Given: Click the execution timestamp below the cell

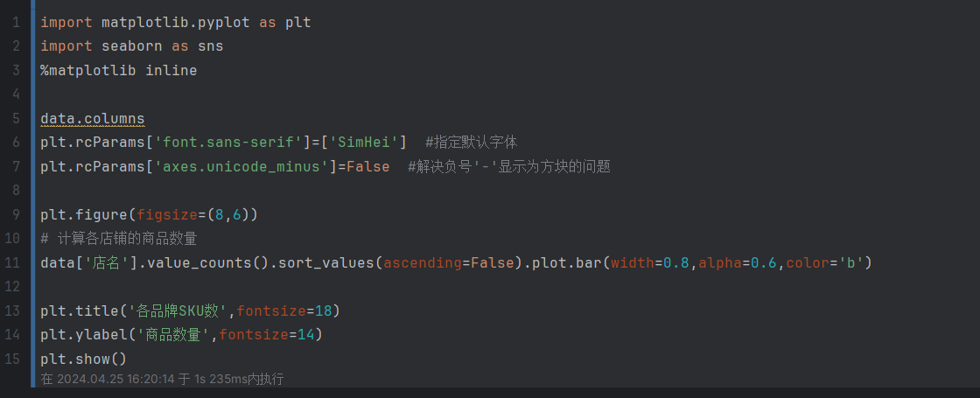Looking at the screenshot, I should coord(162,380).
